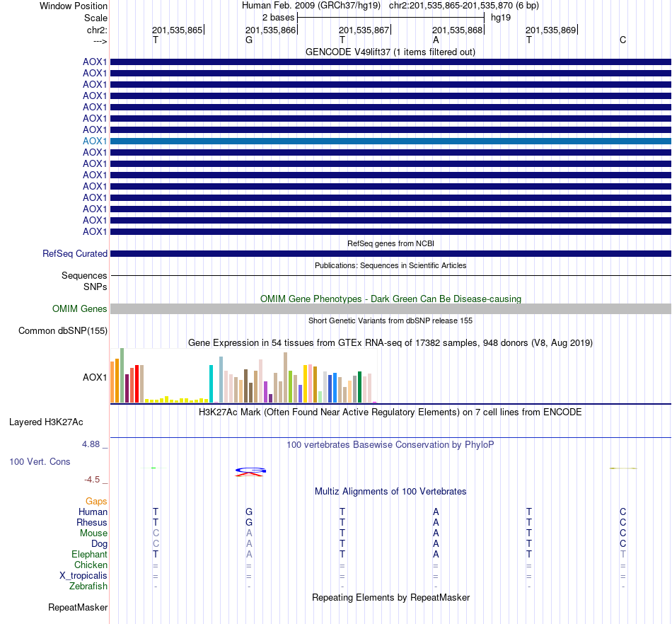
Task: Select the Publications: Sequences in Scientific Articles title
Action: click(390, 265)
